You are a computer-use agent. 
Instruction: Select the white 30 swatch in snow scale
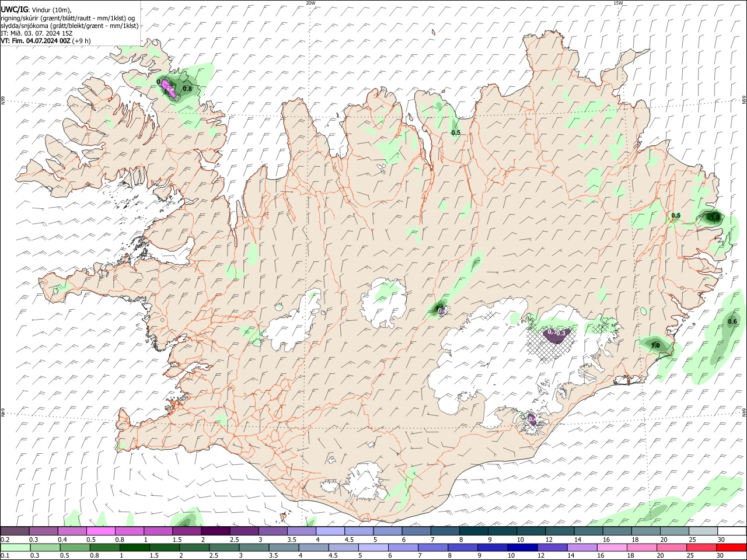(x=732, y=531)
